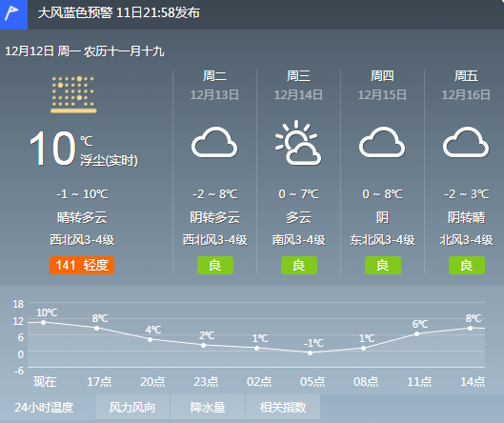
Task: Click Friday's -2 ~ 3℃ temperature range
Action: (467, 193)
